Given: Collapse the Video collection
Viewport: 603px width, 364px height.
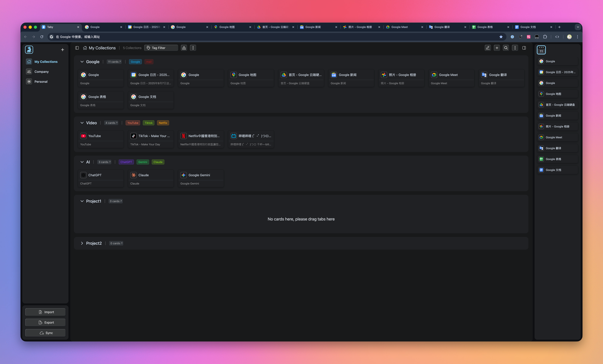Looking at the screenshot, I should coord(82,123).
